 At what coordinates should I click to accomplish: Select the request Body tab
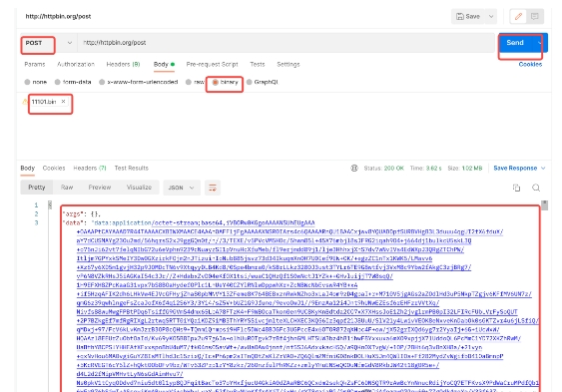[164, 65]
